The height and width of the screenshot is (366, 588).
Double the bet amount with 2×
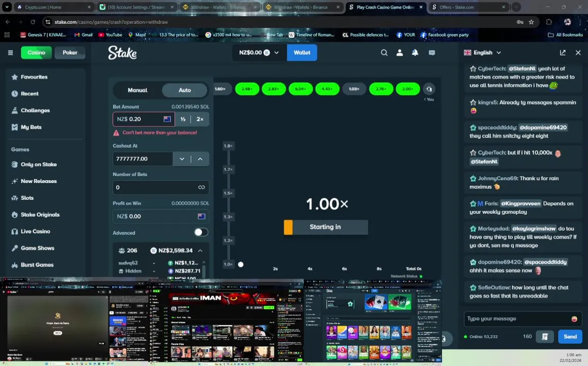(x=200, y=119)
